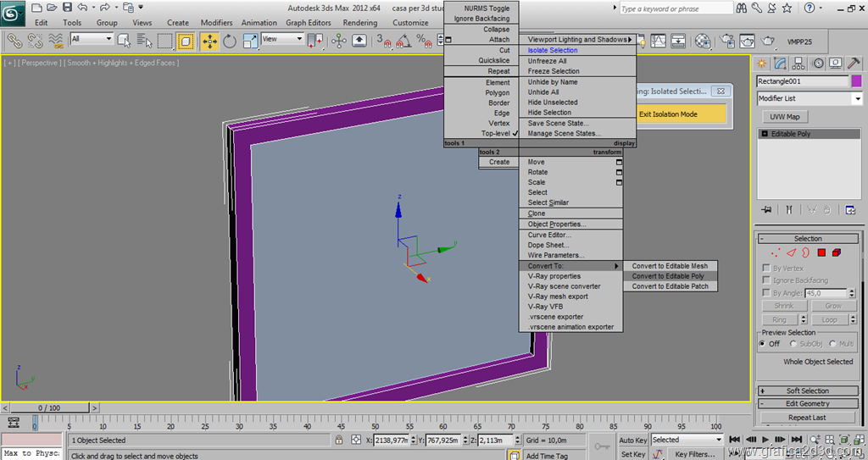Expand the Soft Selection rollout
This screenshot has height=460, width=868.
[808, 391]
